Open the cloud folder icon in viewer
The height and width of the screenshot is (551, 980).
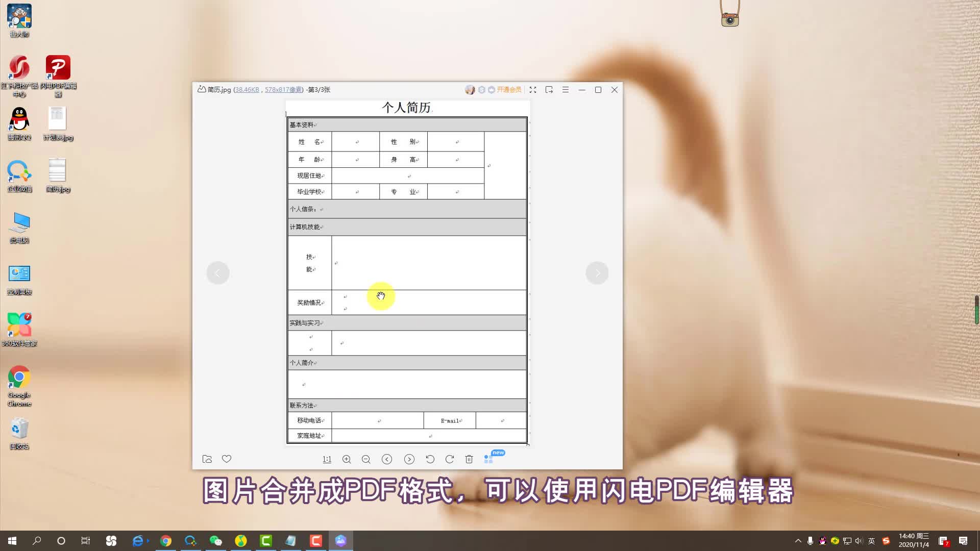pyautogui.click(x=207, y=459)
